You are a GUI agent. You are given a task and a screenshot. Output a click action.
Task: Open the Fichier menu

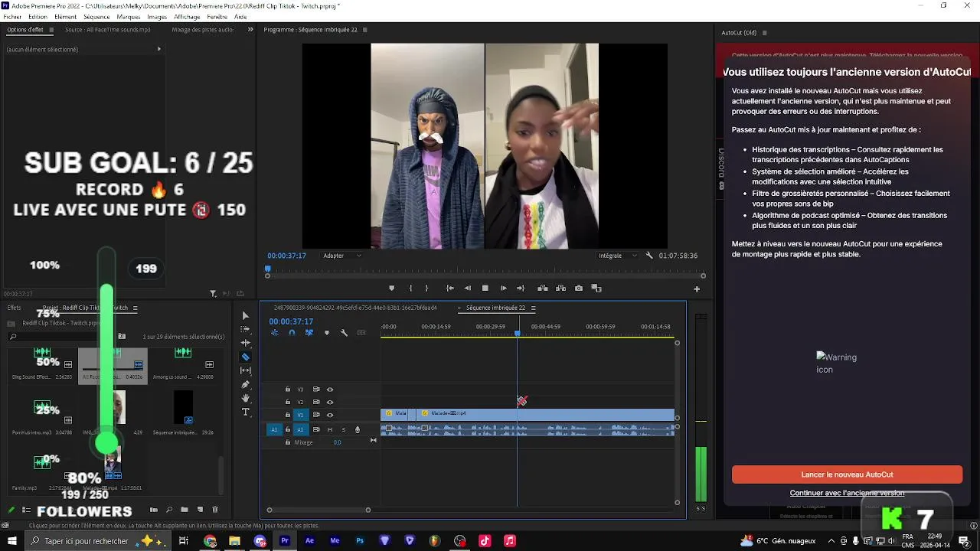click(x=12, y=16)
